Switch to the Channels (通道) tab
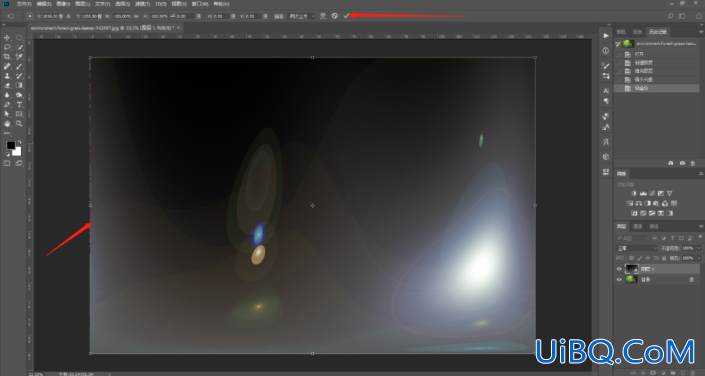 pyautogui.click(x=638, y=226)
